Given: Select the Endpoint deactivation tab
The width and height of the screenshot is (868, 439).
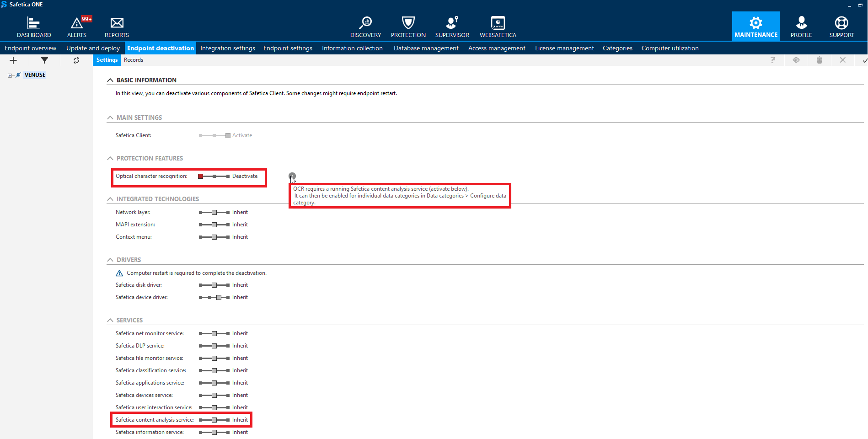Looking at the screenshot, I should [x=161, y=48].
